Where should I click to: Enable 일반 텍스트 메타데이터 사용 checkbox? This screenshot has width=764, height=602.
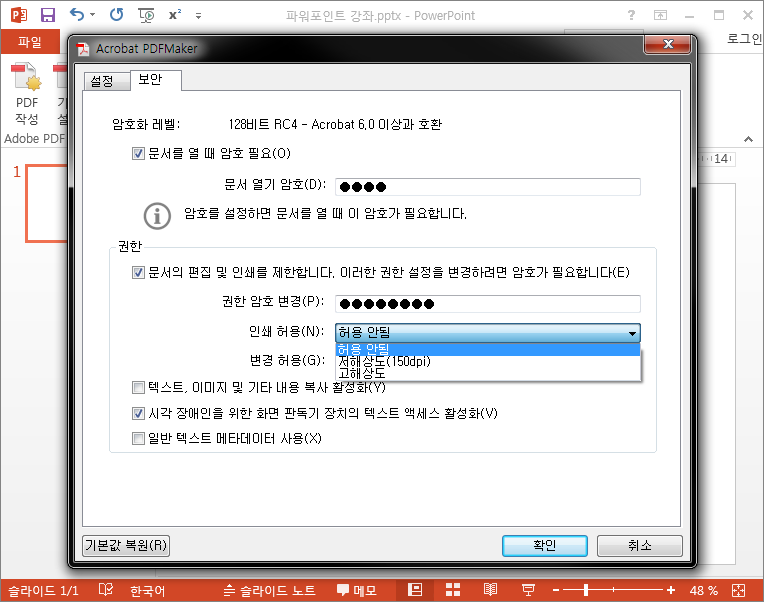(138, 439)
